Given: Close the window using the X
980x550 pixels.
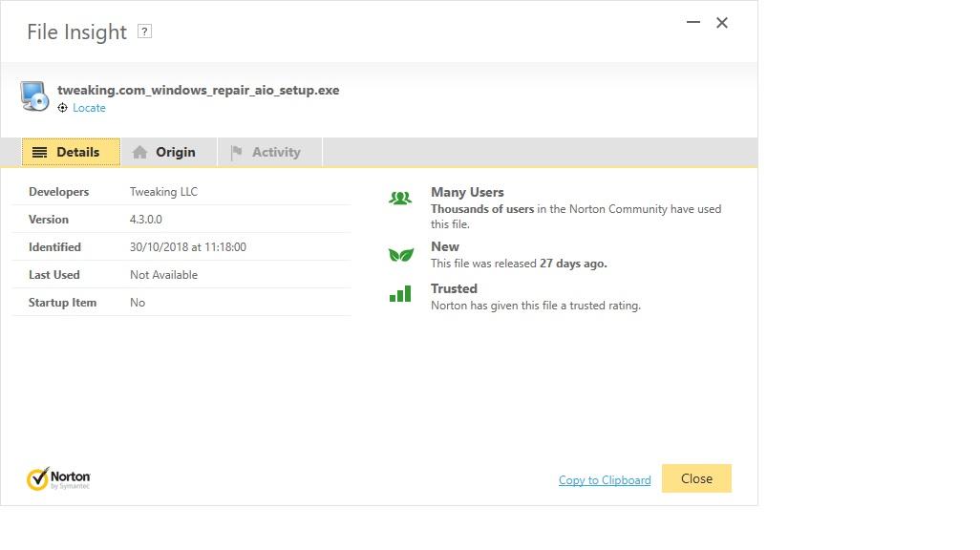Looking at the screenshot, I should (722, 22).
